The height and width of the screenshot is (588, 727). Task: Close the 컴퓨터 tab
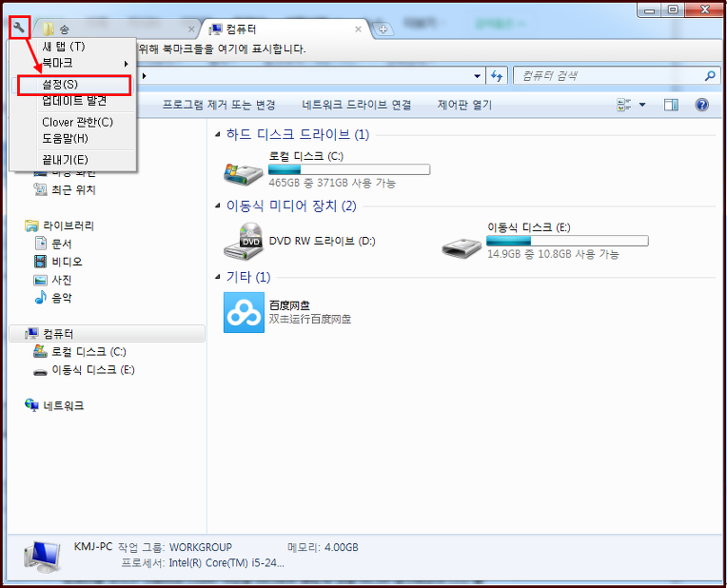358,29
